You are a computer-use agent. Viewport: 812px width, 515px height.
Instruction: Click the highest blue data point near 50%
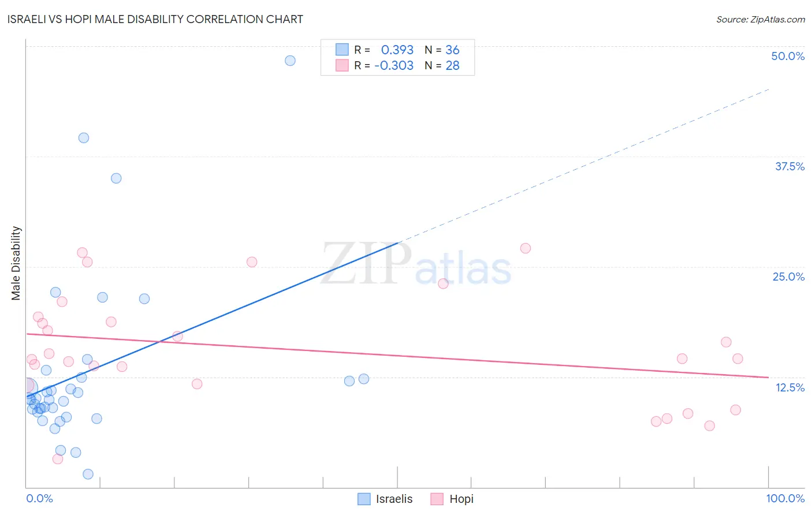(290, 61)
